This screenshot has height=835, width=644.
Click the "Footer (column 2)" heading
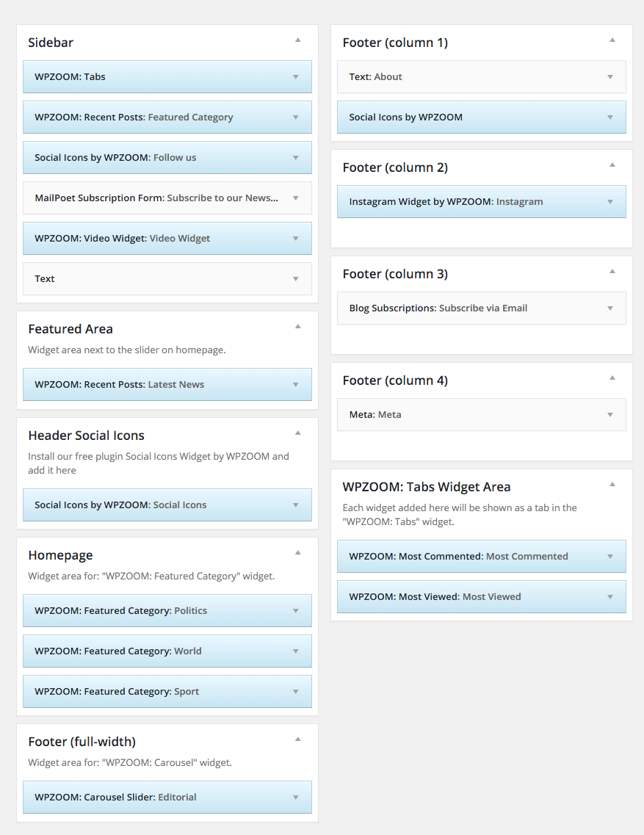pyautogui.click(x=395, y=167)
